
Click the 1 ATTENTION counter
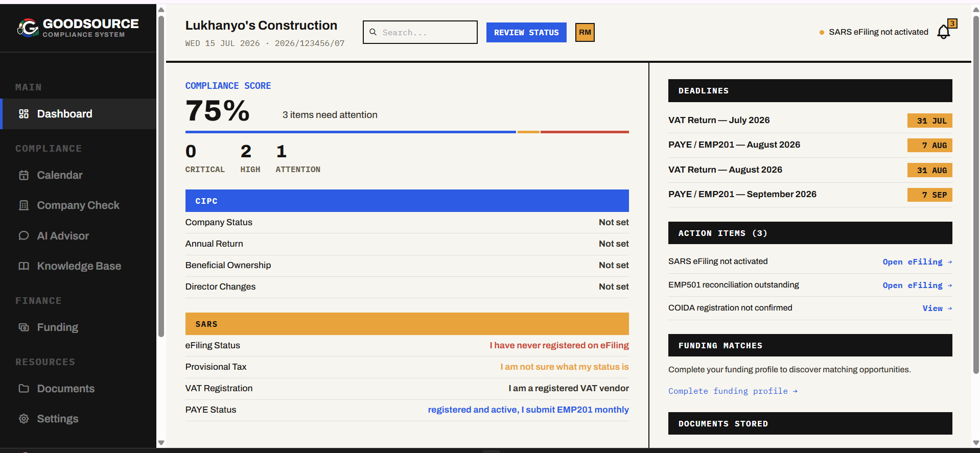click(x=298, y=158)
